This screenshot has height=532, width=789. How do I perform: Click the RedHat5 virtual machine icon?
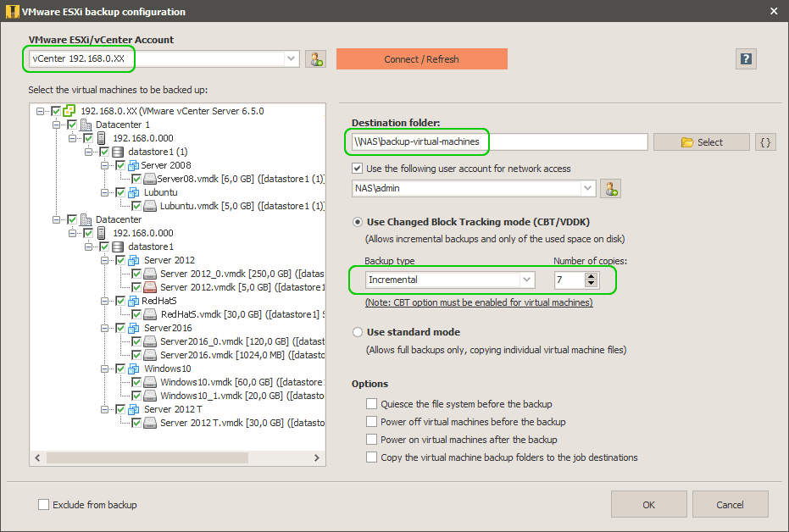click(x=134, y=301)
